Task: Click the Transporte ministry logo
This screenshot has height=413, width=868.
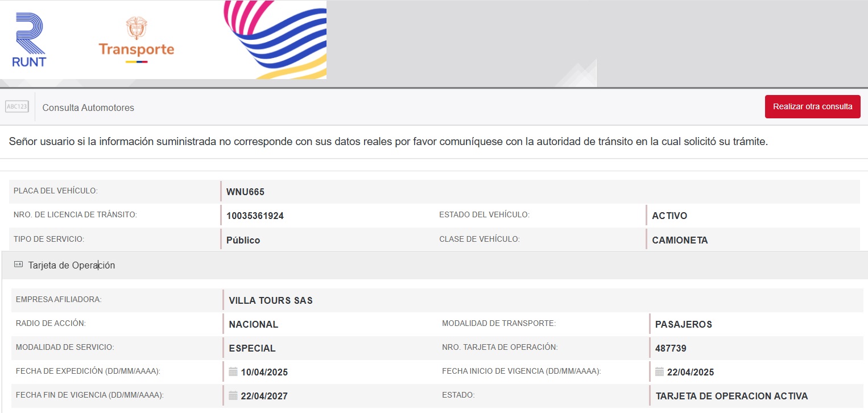Action: click(136, 40)
